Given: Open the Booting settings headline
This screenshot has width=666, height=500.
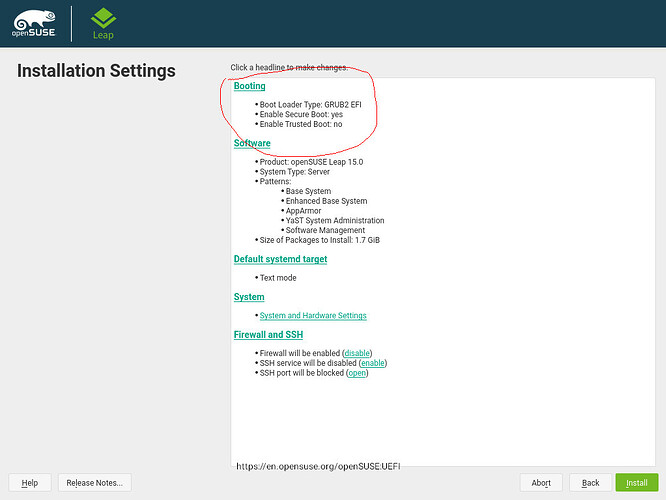Looking at the screenshot, I should 249,86.
